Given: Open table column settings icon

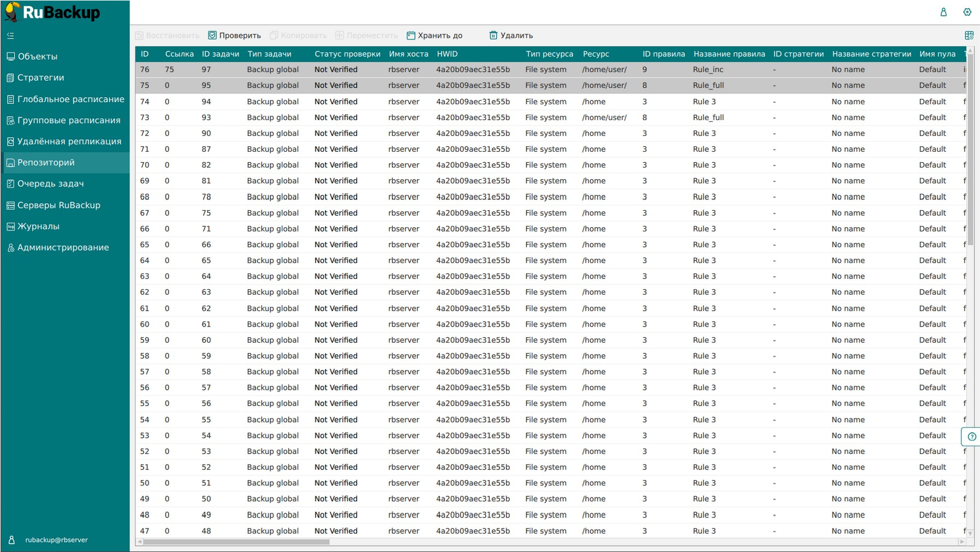Looking at the screenshot, I should pos(969,35).
